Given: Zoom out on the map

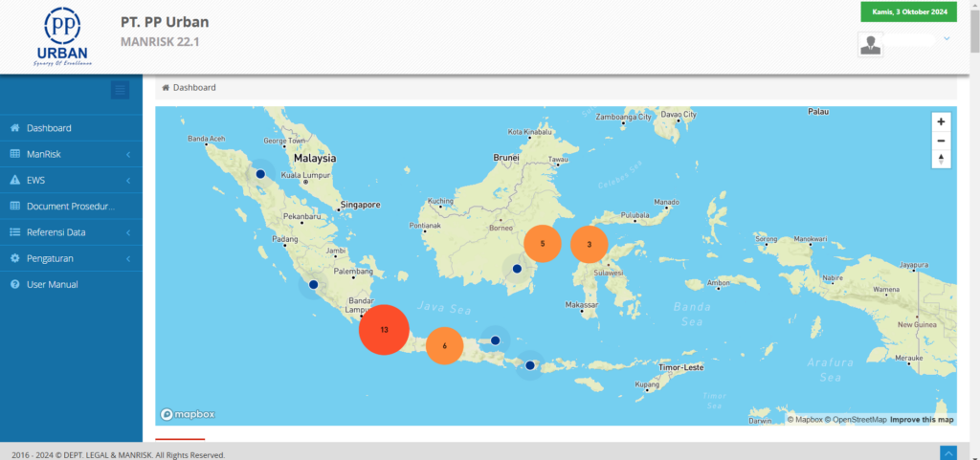Looking at the screenshot, I should (x=941, y=141).
